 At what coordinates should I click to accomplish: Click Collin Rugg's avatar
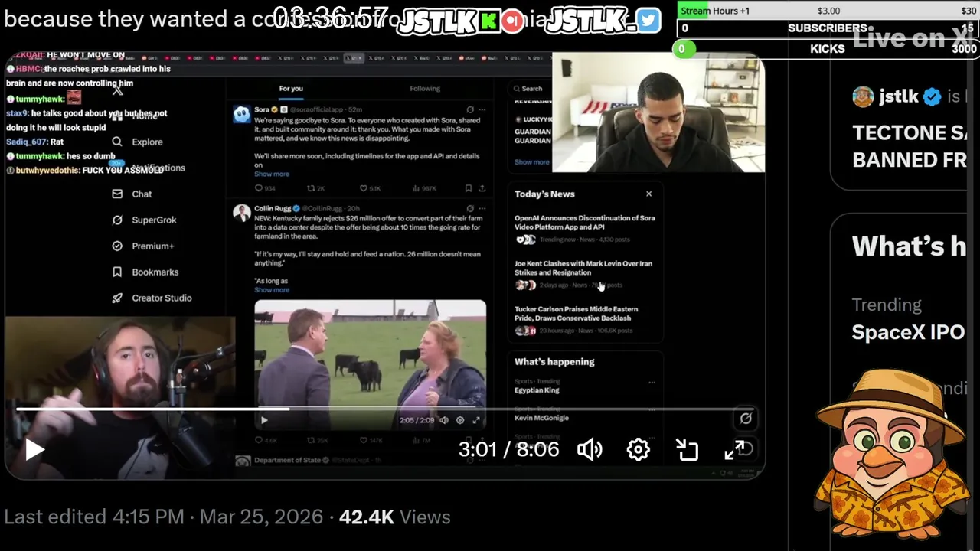[242, 213]
